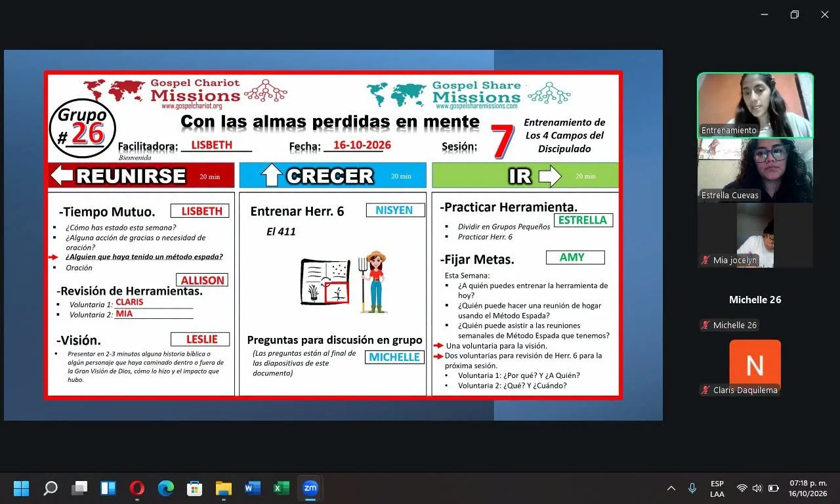Open Excel from the taskbar

click(282, 488)
